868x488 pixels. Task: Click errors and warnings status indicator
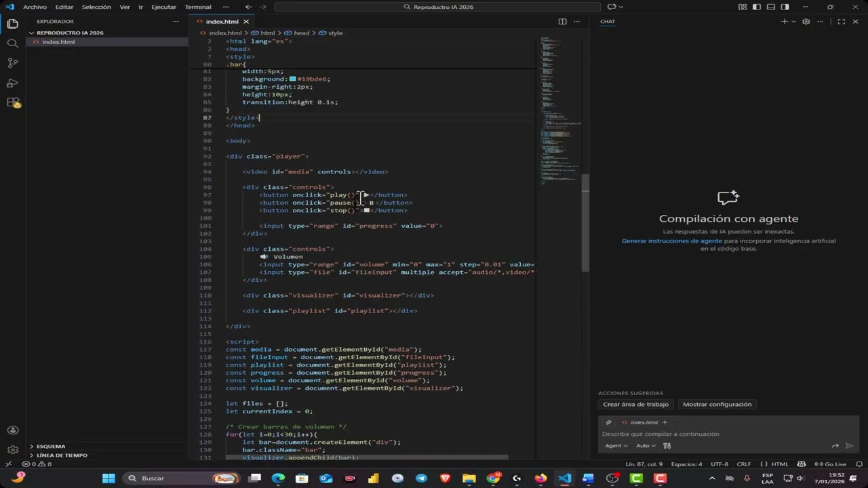click(37, 464)
